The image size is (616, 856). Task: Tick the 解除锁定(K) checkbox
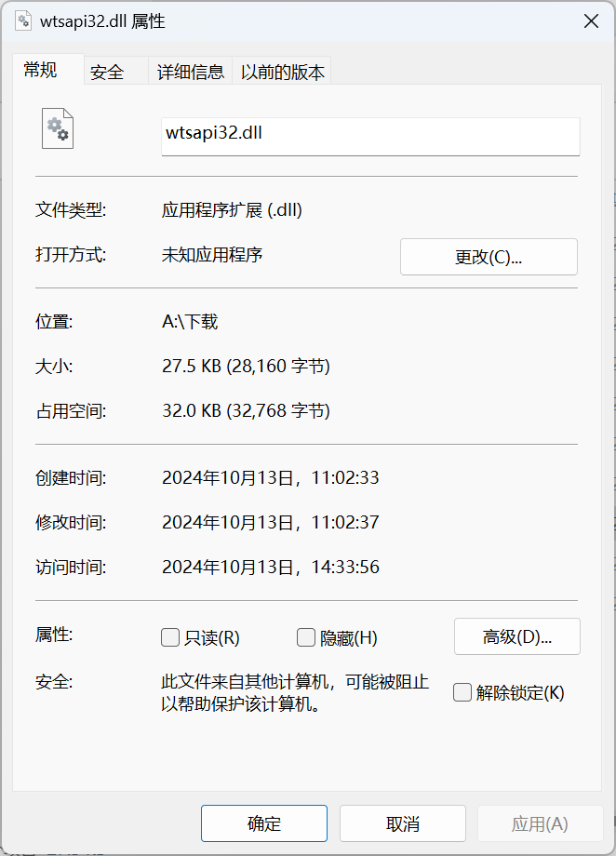point(462,692)
